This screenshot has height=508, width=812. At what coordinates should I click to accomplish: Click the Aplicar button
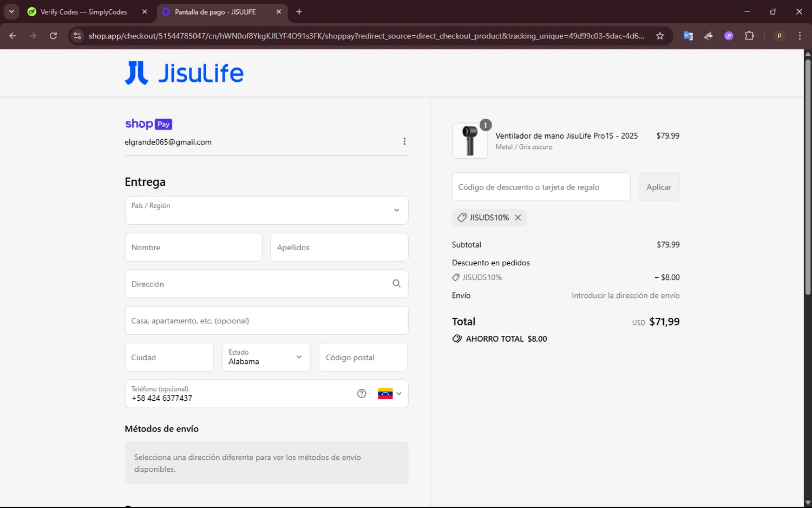click(659, 187)
